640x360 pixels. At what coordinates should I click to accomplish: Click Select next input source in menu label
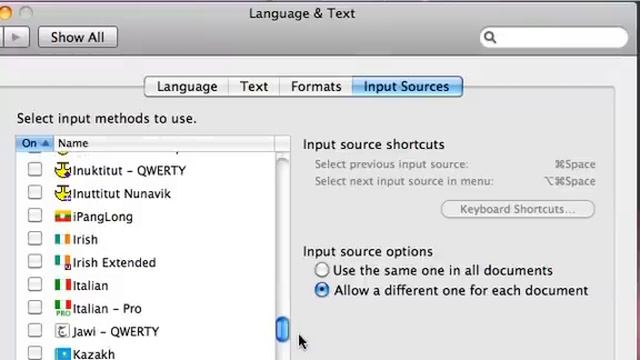coord(404,181)
